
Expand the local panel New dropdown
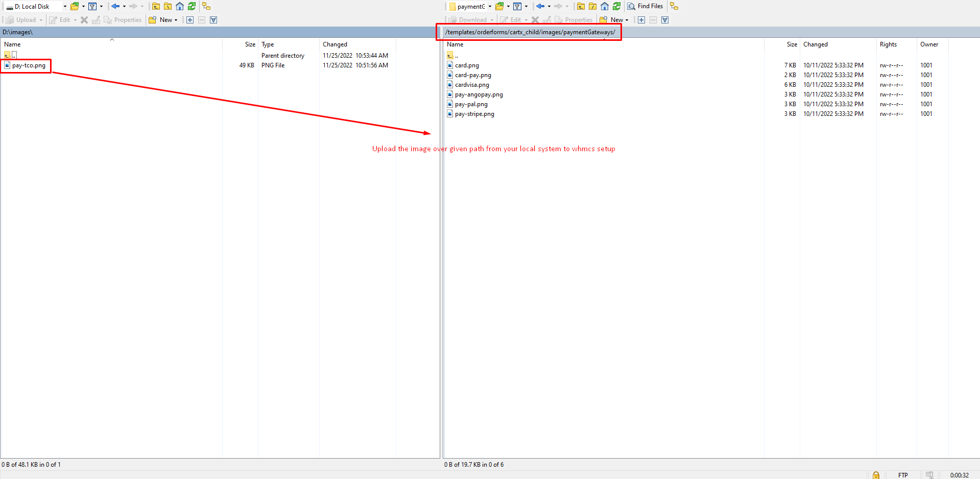click(x=176, y=20)
